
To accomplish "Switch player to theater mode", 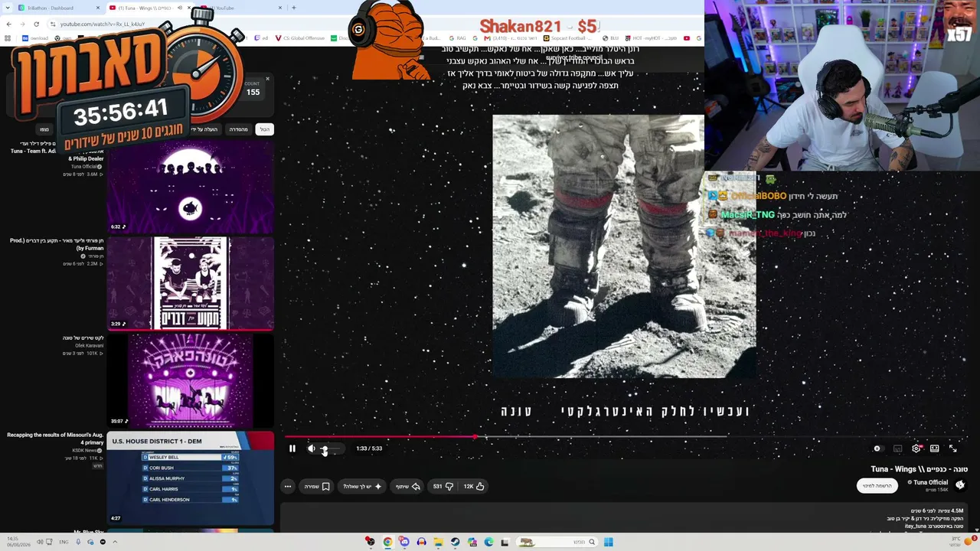I will 935,448.
